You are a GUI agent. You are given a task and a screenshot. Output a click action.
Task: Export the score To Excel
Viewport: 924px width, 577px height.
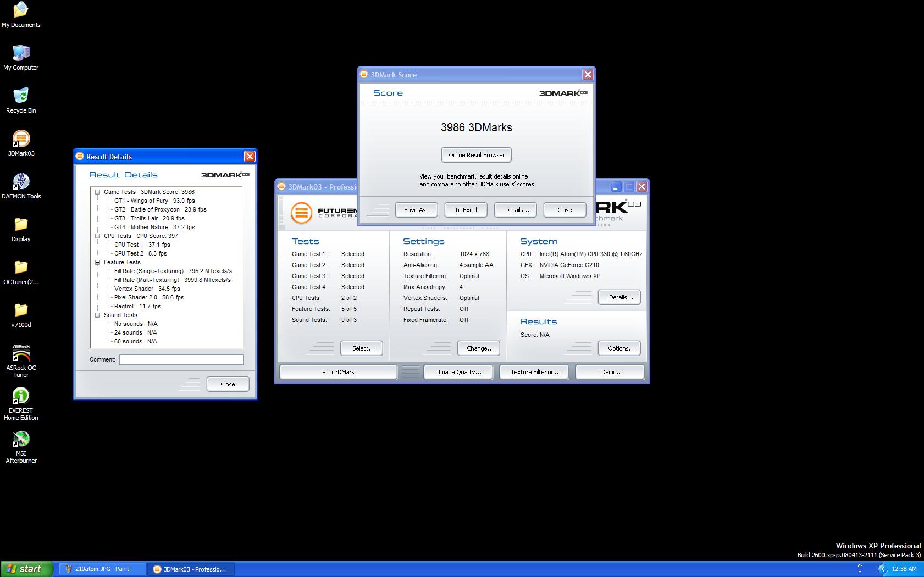tap(466, 210)
